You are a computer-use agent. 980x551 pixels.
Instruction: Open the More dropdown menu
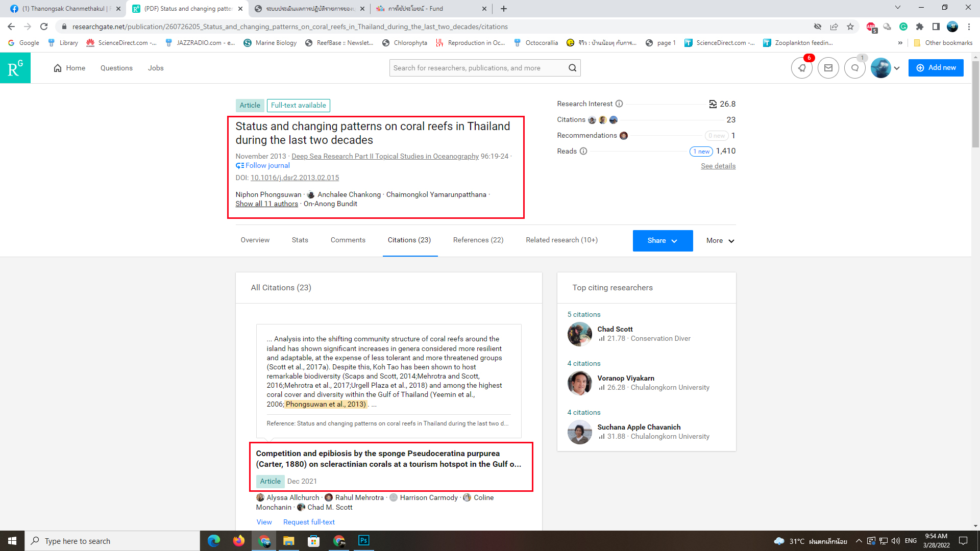click(x=720, y=240)
